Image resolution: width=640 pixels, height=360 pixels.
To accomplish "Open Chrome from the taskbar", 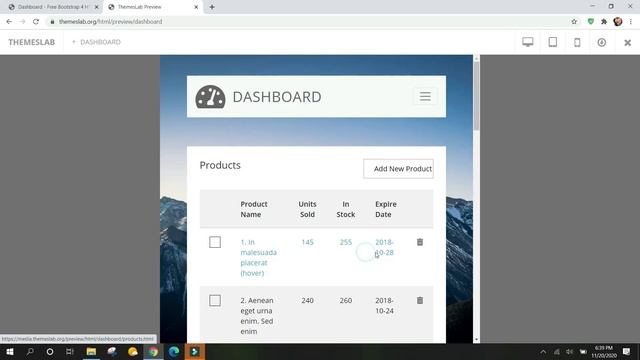I will point(153,351).
